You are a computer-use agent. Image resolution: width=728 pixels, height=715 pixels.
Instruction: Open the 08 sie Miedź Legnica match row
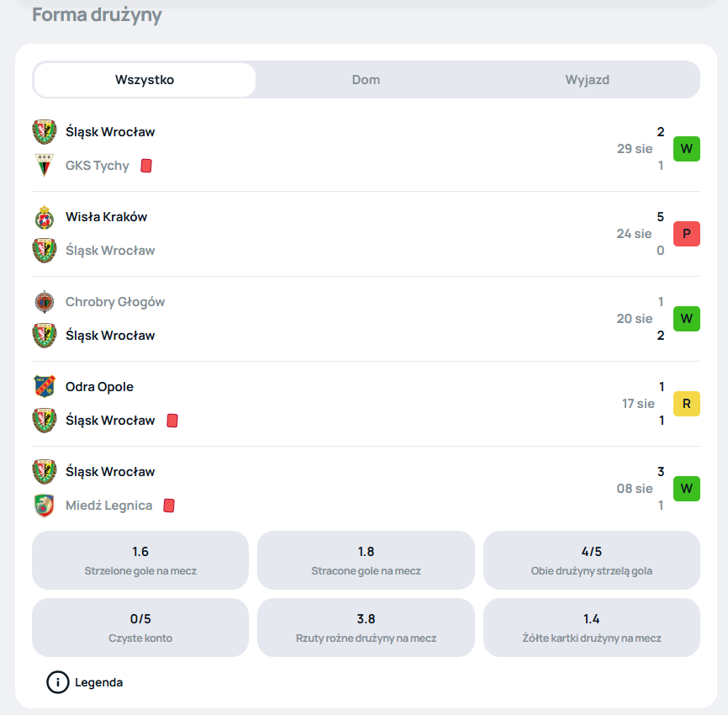(x=366, y=489)
